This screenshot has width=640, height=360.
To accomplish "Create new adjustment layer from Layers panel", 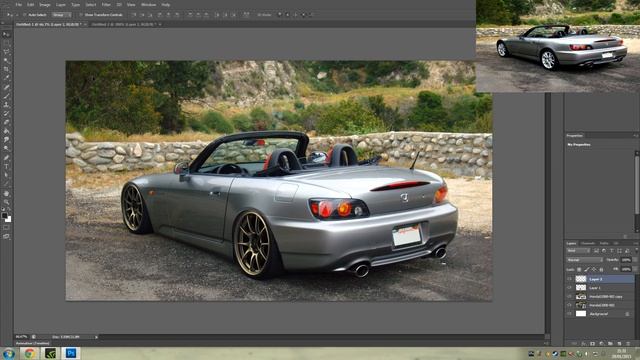I will point(601,344).
